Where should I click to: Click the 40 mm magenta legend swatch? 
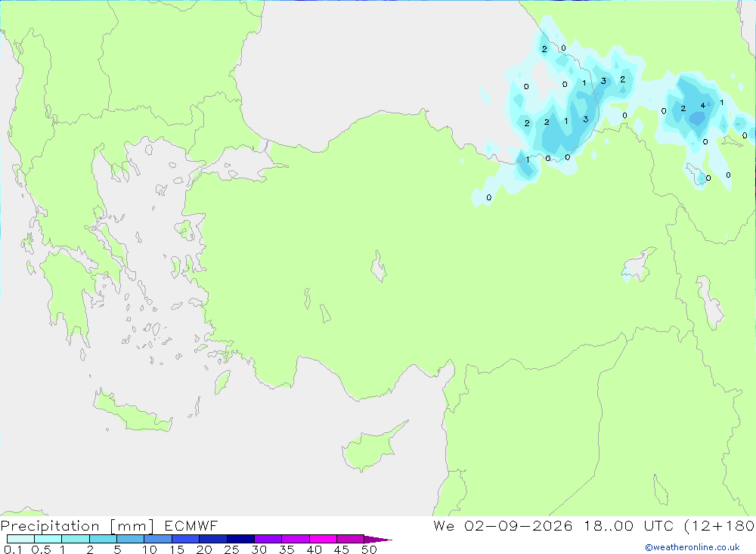323,539
